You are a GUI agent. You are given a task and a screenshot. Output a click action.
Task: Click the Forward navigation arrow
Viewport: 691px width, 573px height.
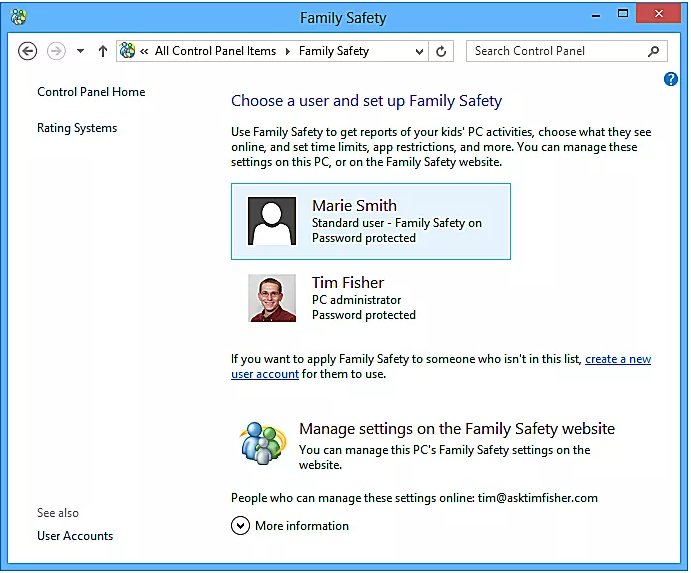(x=56, y=51)
